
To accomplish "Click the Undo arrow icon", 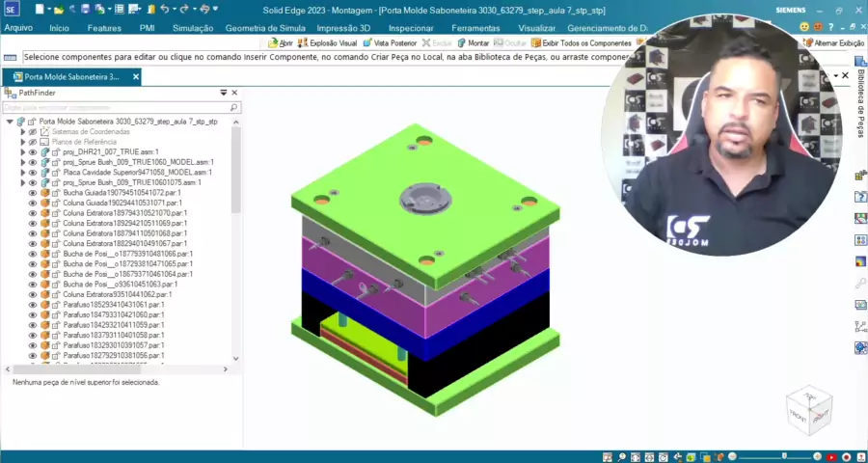I will tap(164, 9).
